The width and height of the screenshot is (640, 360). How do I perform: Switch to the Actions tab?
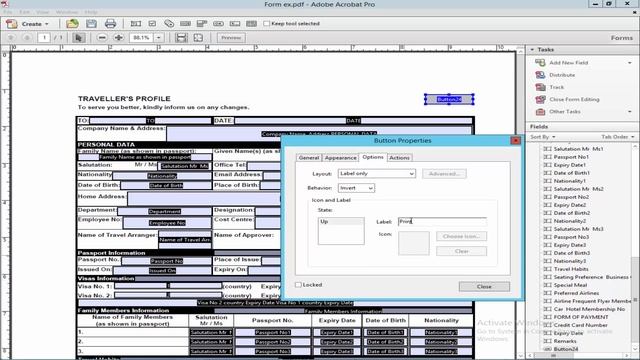pos(399,158)
